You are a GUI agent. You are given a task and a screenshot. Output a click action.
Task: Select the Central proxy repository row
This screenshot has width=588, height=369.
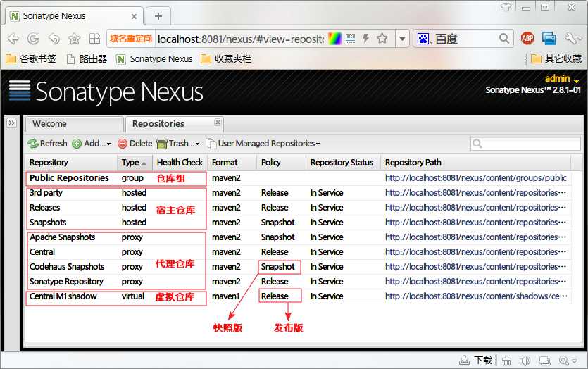click(x=298, y=252)
